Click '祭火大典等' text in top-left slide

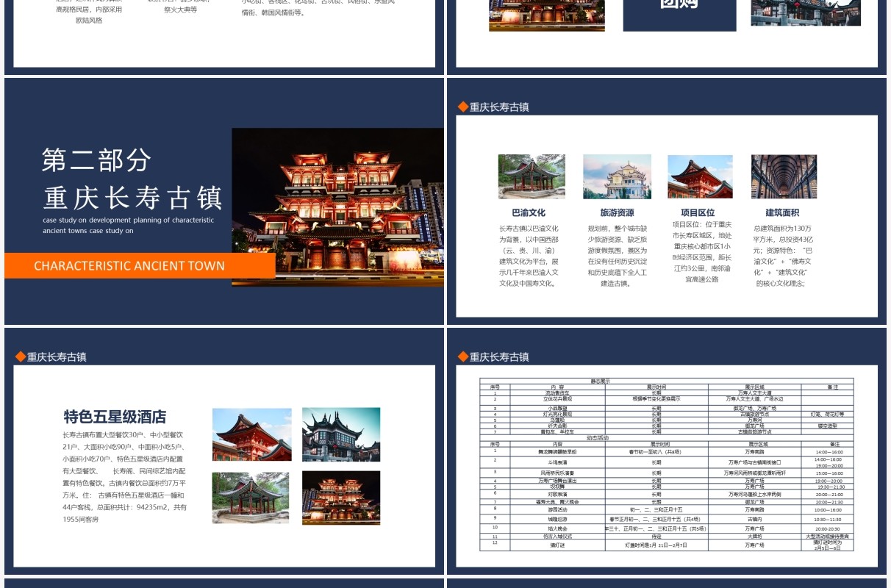coord(180,10)
